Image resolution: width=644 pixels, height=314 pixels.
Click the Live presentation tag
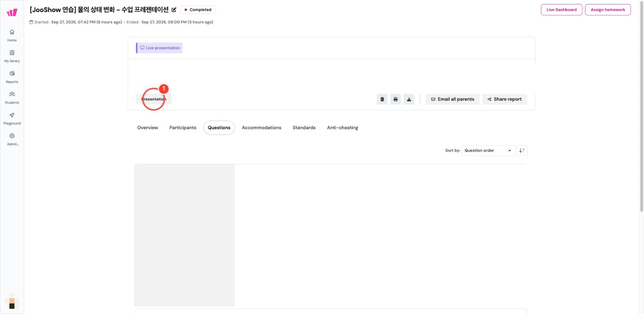pos(159,48)
